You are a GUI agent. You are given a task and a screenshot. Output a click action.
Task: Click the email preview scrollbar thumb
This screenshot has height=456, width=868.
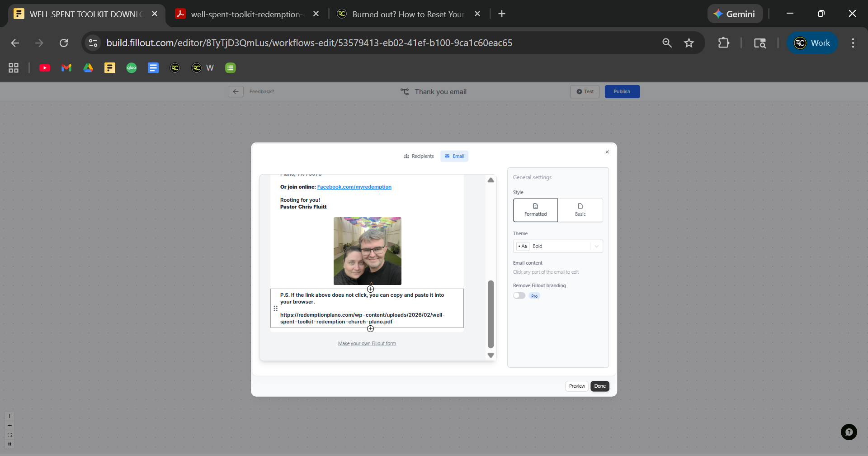click(x=491, y=314)
